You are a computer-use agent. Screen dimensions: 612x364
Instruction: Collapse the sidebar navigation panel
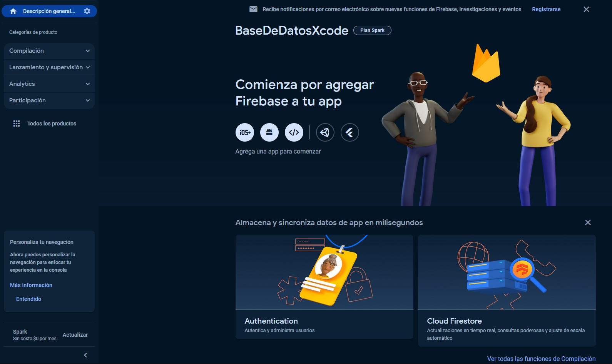pyautogui.click(x=85, y=355)
